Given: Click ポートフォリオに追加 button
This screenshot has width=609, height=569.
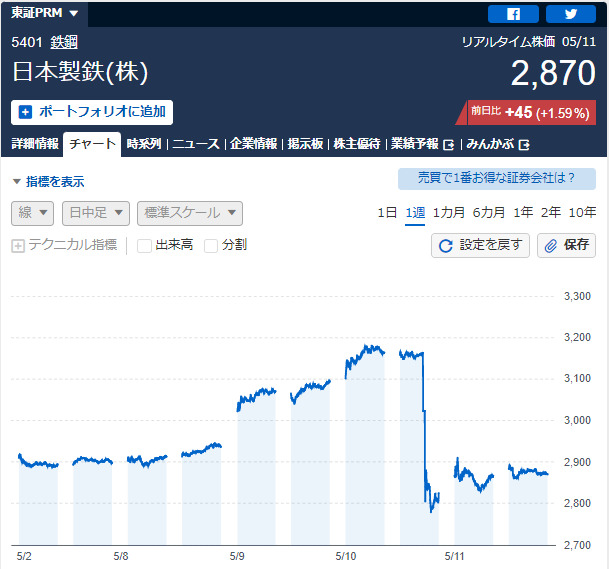Looking at the screenshot, I should 92,113.
